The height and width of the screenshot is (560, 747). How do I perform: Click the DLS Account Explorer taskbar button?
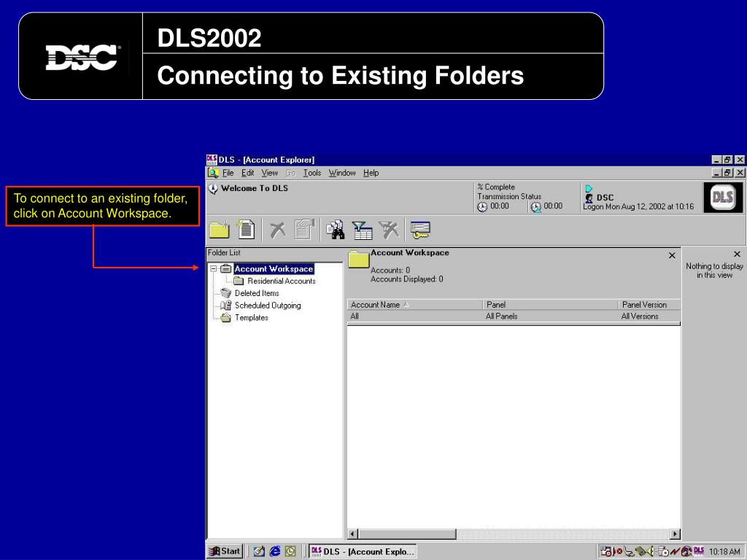click(x=363, y=551)
